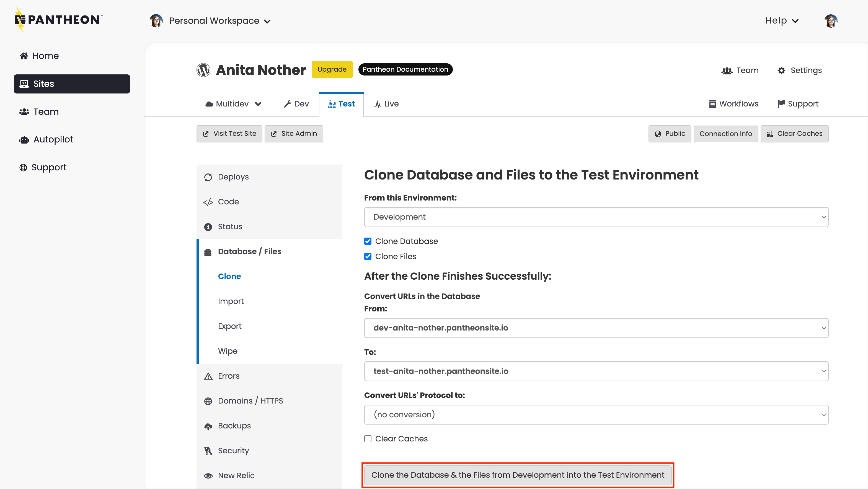Enable the Clear Caches checkbox

pos(368,439)
